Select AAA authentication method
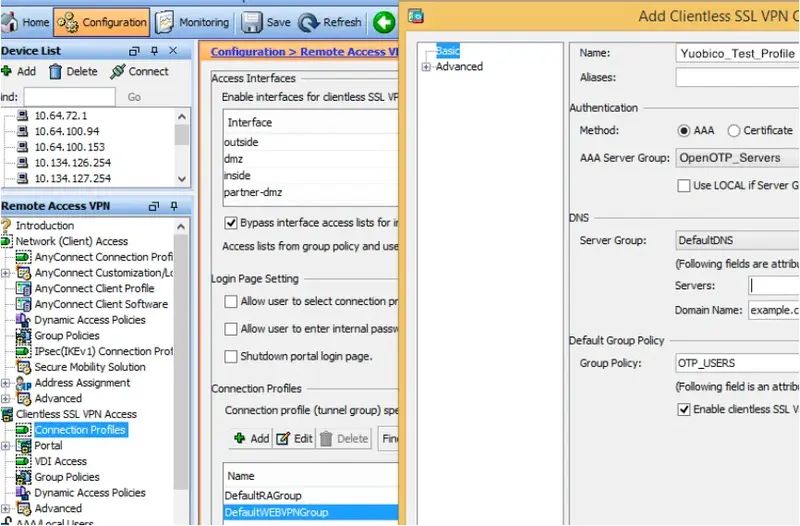 click(684, 131)
